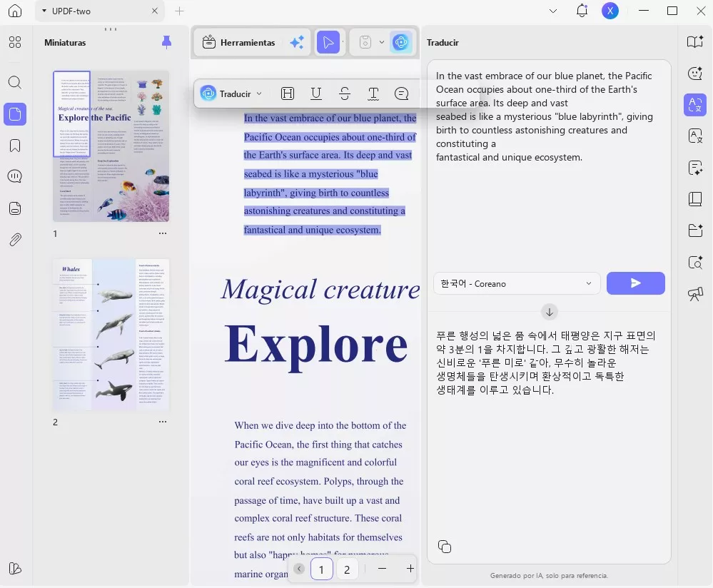
Task: Add a comment note to selection
Action: 402,93
